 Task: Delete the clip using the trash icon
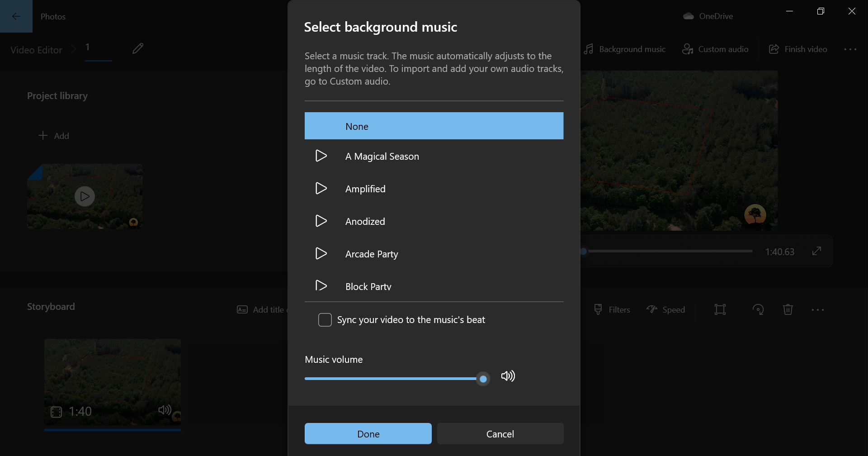click(x=788, y=309)
